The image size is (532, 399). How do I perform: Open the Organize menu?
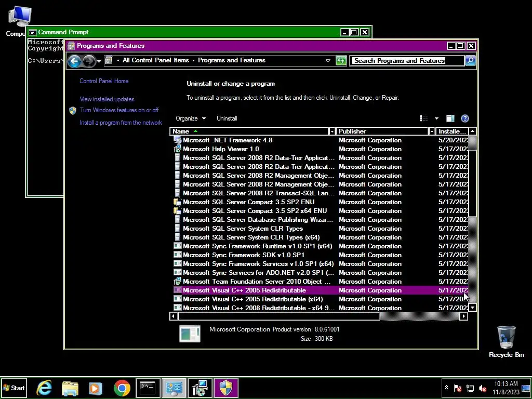[191, 118]
